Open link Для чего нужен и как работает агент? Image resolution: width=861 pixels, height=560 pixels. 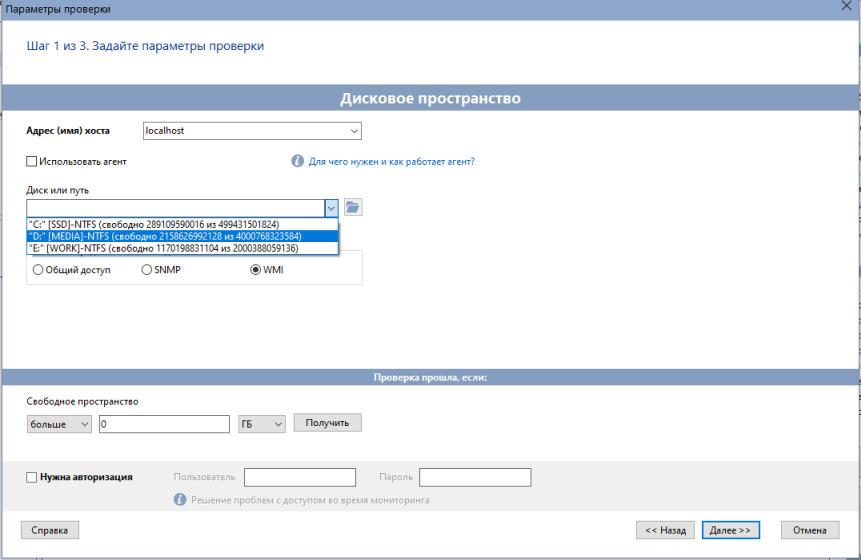[392, 162]
